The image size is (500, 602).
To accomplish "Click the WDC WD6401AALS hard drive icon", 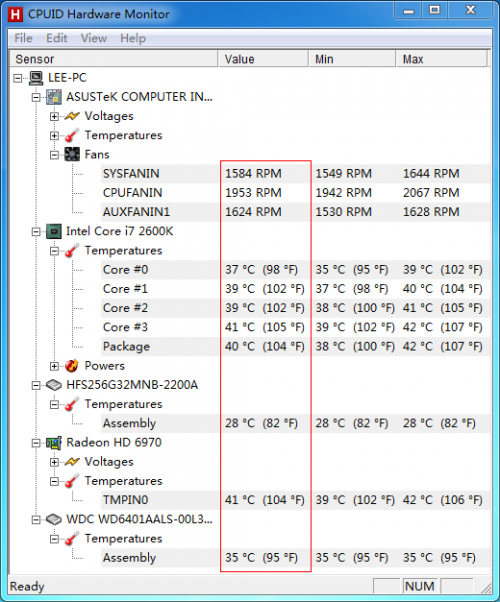I will (54, 519).
